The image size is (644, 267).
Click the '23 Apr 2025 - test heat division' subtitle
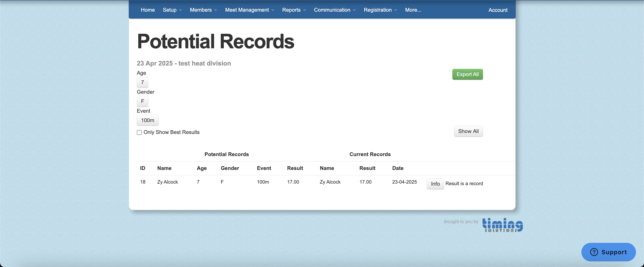tap(184, 63)
